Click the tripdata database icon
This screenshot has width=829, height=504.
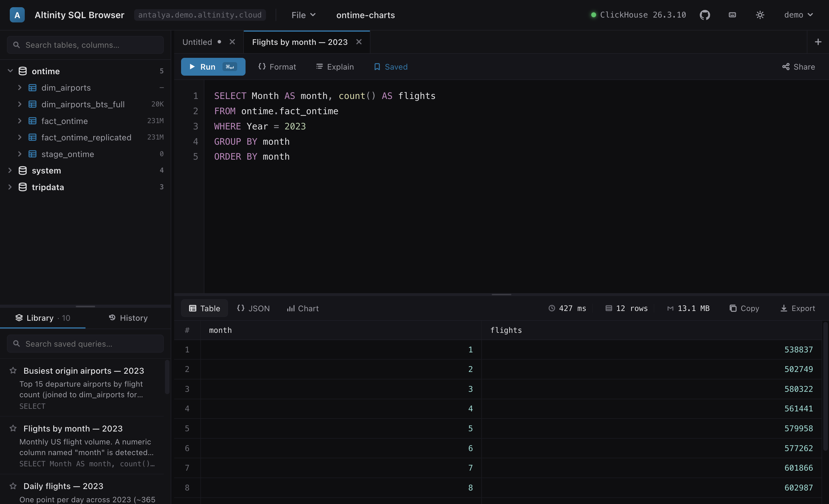[x=22, y=187]
